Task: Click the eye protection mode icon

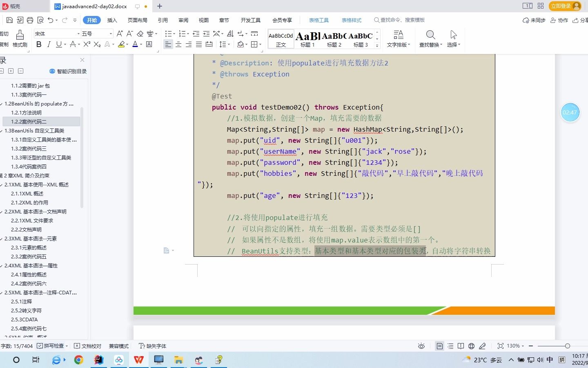Action: pyautogui.click(x=421, y=346)
